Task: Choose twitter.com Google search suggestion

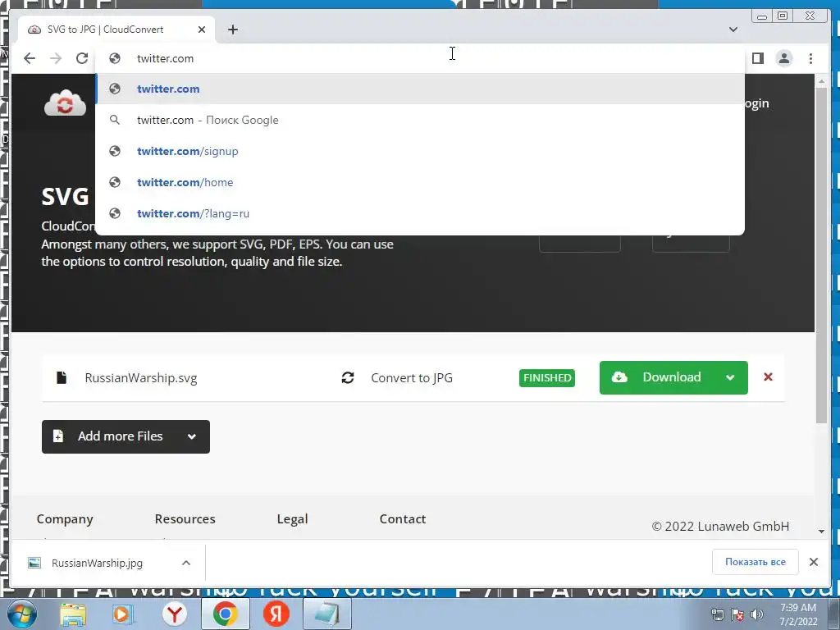Action: click(x=419, y=120)
